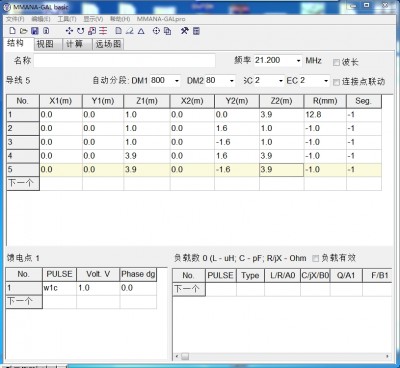Expand the EC dropdown arrow
This screenshot has height=368, width=400.
tap(326, 81)
